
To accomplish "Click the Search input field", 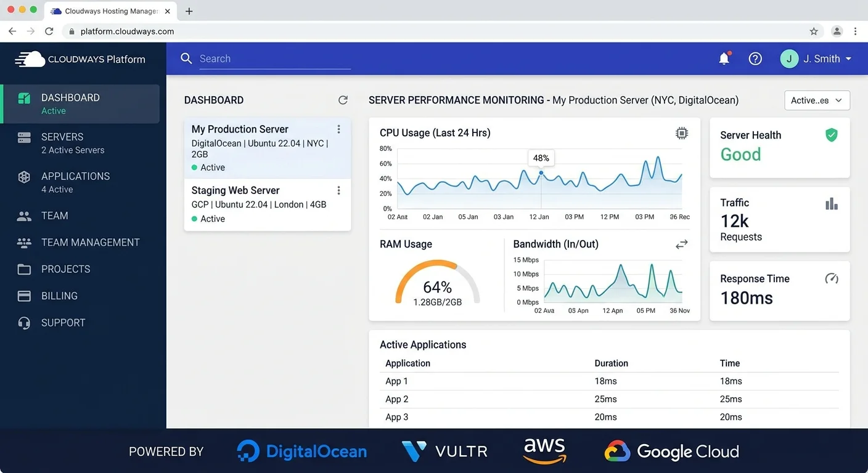I will pyautogui.click(x=274, y=59).
